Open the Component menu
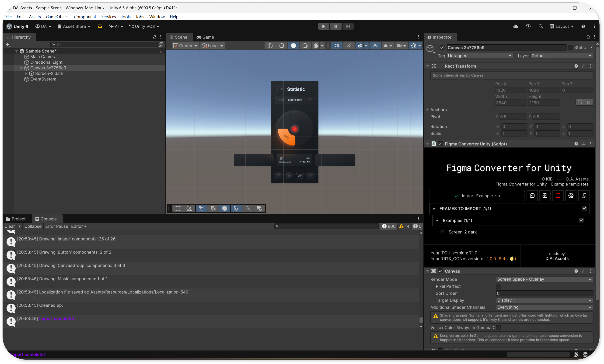Image resolution: width=604 pixels, height=364 pixels. tap(85, 17)
